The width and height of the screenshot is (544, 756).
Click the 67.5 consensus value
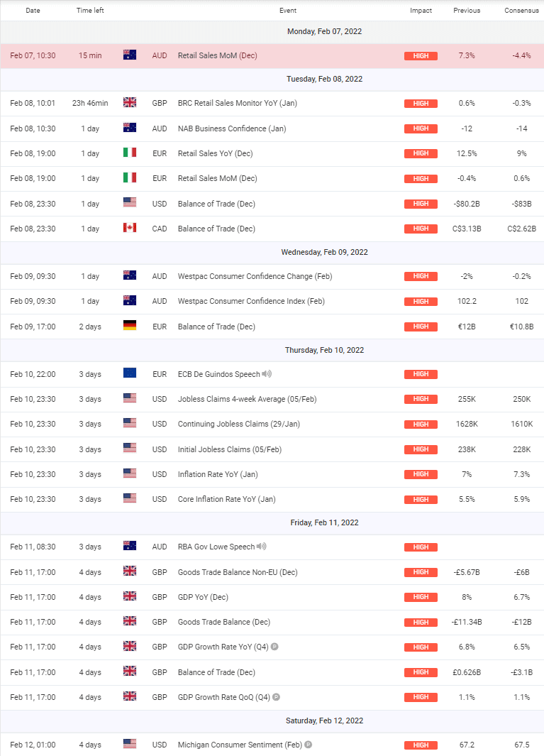(521, 745)
